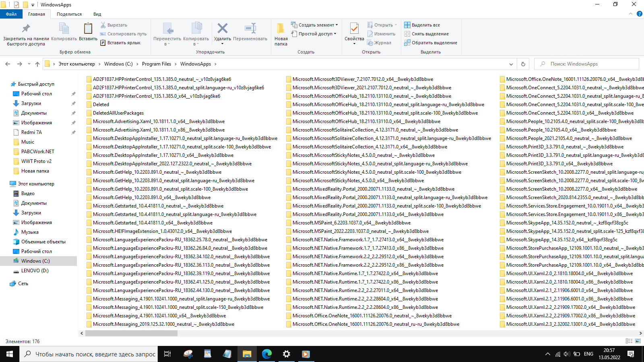Screen dimensions: 644x362
Task: Click the Refresh button in address bar
Action: coord(523,64)
